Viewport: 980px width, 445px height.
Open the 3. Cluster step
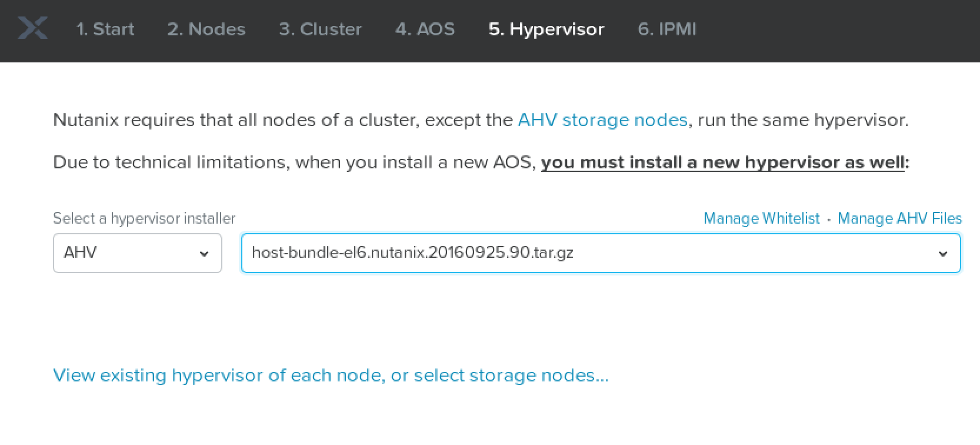click(320, 29)
